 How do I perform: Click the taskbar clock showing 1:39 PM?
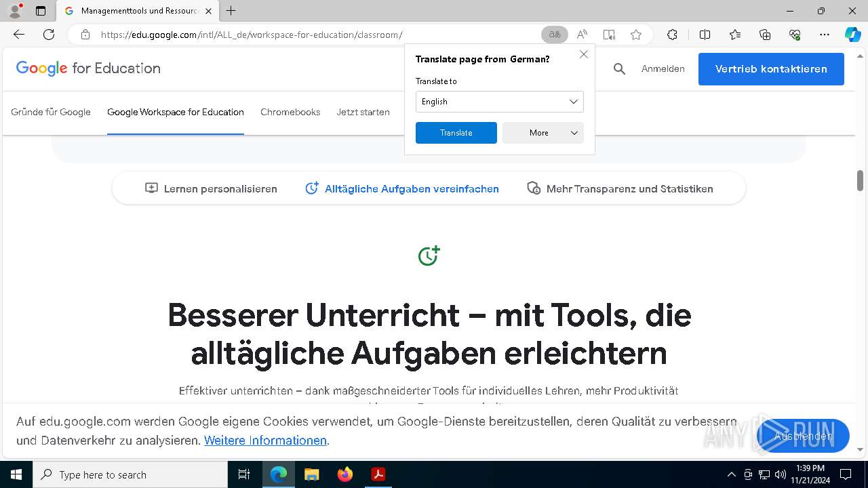tap(810, 474)
